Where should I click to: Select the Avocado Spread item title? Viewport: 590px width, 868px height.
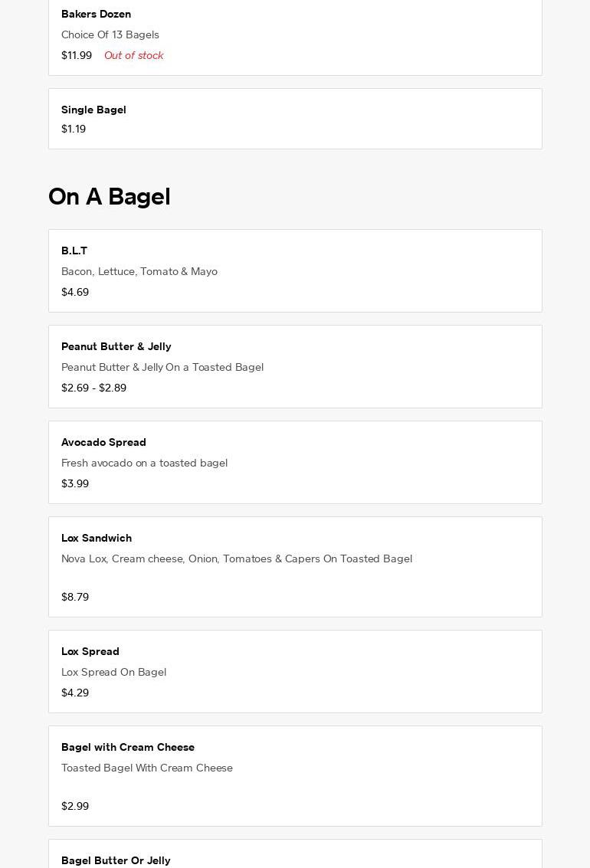pyautogui.click(x=103, y=442)
